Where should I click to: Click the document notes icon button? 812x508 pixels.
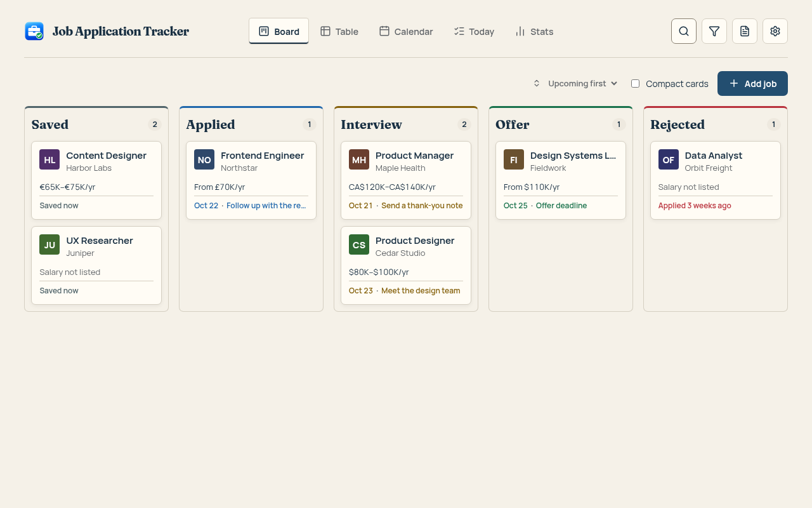pyautogui.click(x=745, y=31)
